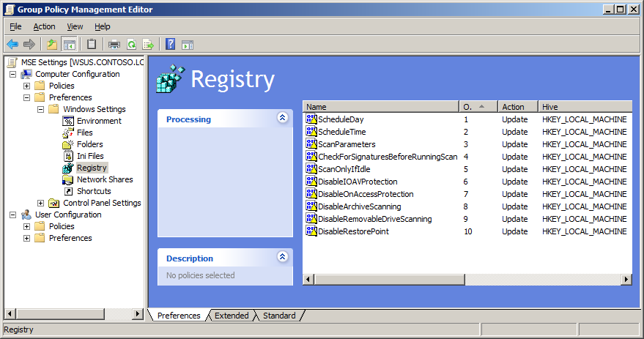This screenshot has width=644, height=339.
Task: Click the blue Help question mark icon
Action: 170,44
